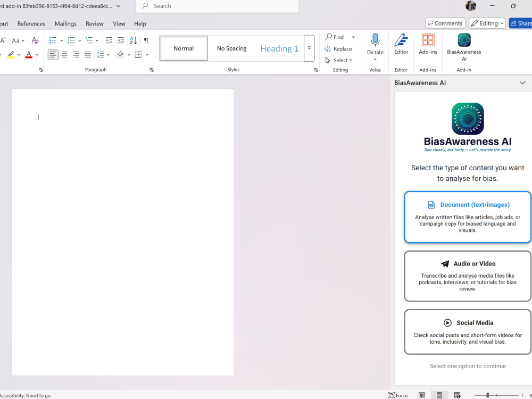Increase paragraph indent

tap(120, 40)
